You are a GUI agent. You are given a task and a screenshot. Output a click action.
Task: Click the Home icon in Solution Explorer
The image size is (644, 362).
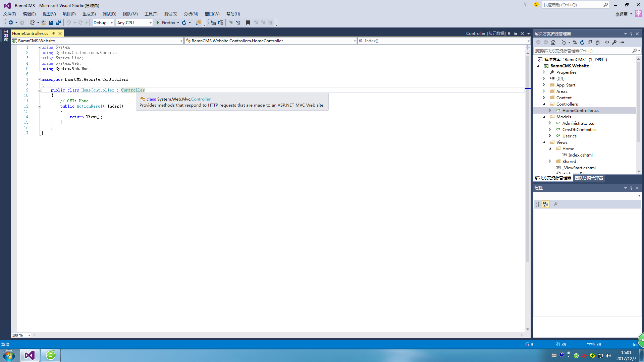(x=553, y=42)
